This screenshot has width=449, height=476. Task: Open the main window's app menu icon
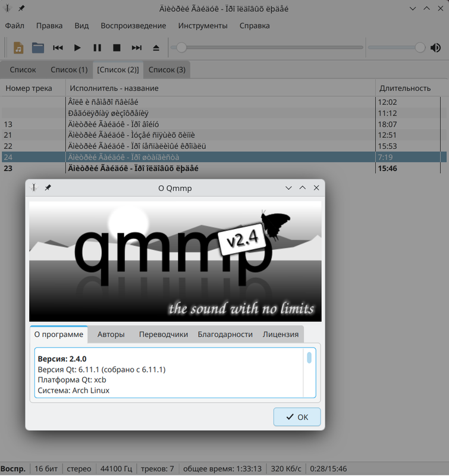coord(7,8)
